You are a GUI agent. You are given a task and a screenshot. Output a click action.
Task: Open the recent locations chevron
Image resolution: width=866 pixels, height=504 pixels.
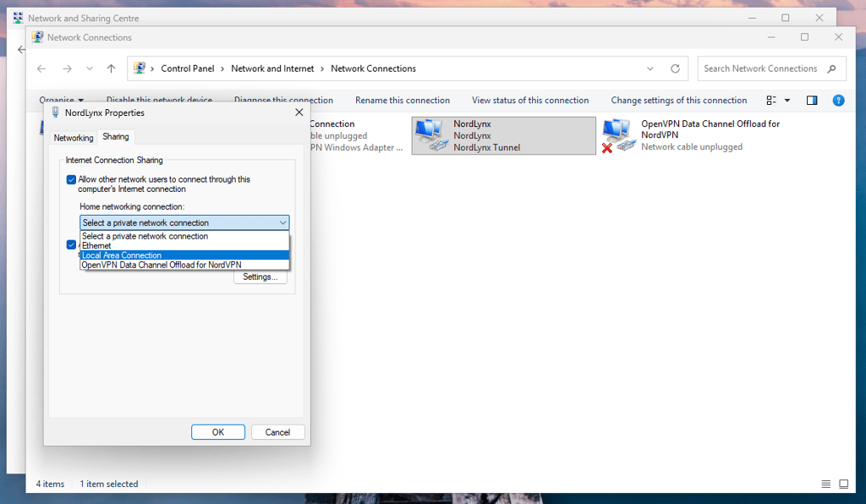90,68
